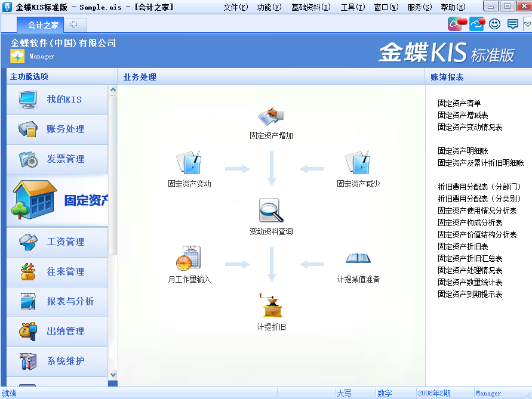532x399 pixels.
Task: Open 固定资产折旧汇总表 report
Action: click(x=469, y=258)
